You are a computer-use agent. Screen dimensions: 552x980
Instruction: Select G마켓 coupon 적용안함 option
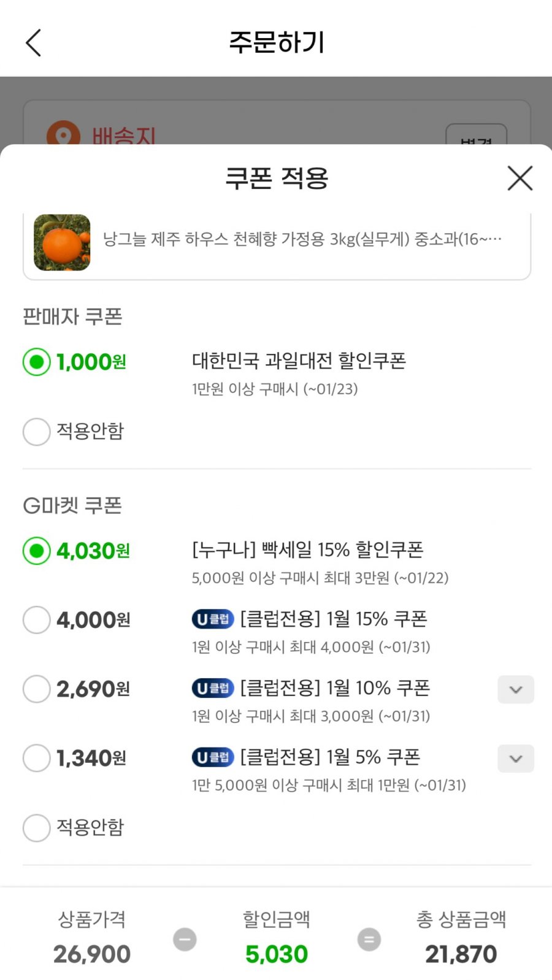point(37,828)
